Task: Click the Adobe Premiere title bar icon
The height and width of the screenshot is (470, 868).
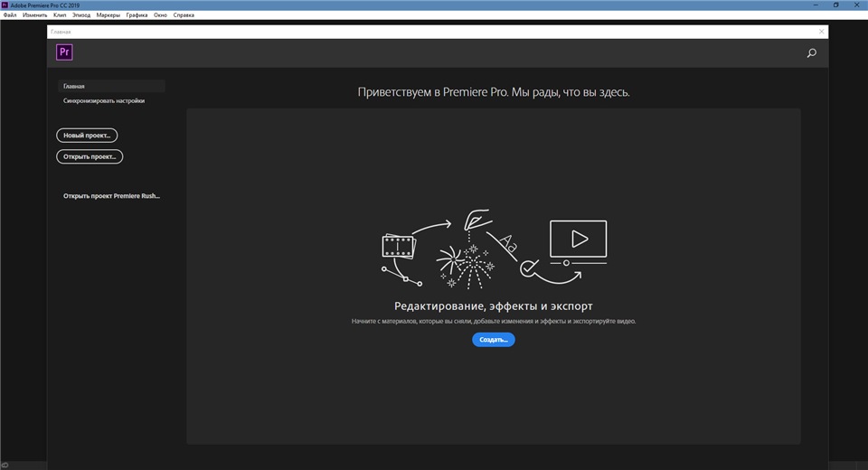Action: 5,5
